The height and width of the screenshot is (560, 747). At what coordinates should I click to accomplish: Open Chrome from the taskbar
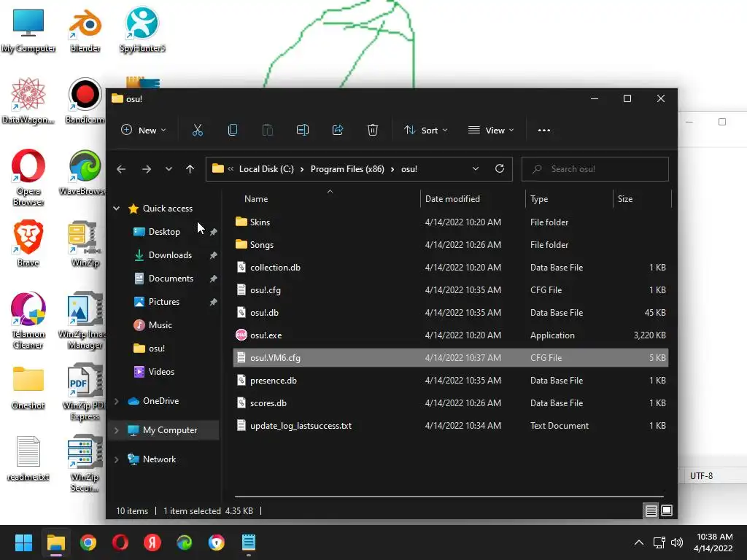88,542
